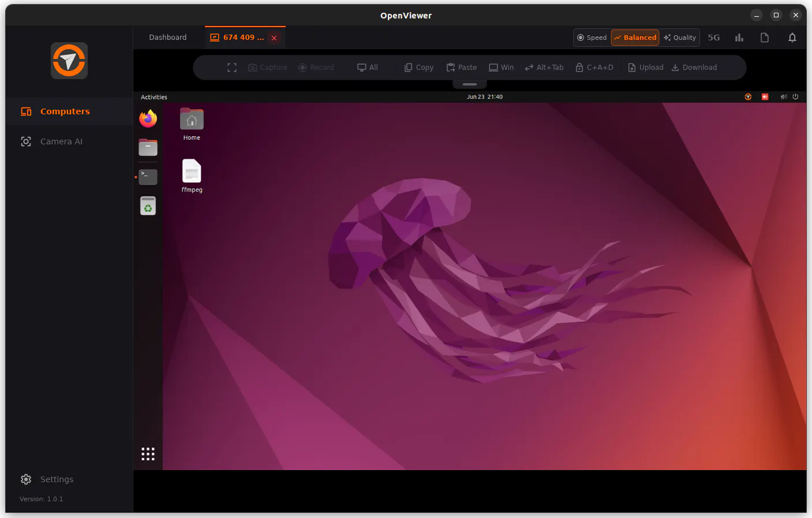Click OpenViewer tray icon in Ubuntu top bar
Viewport: 812px width, 518px height.
(x=748, y=97)
